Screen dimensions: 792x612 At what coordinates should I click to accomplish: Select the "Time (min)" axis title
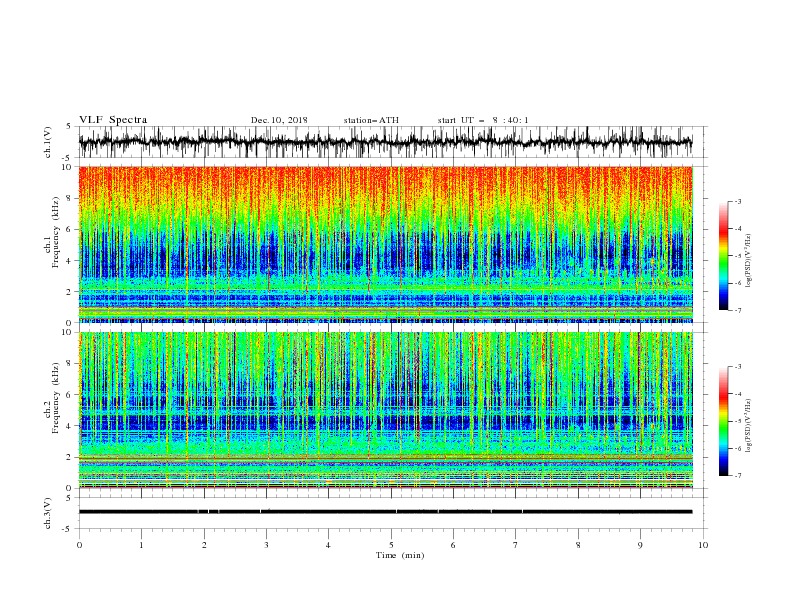[400, 555]
